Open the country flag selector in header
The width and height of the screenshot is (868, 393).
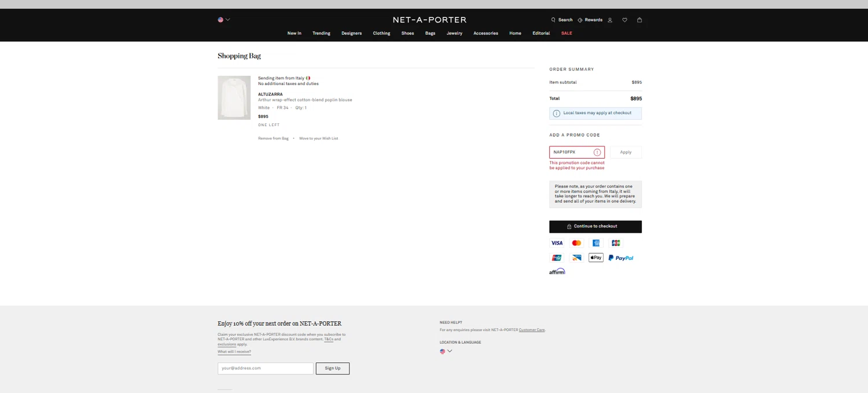coord(224,20)
